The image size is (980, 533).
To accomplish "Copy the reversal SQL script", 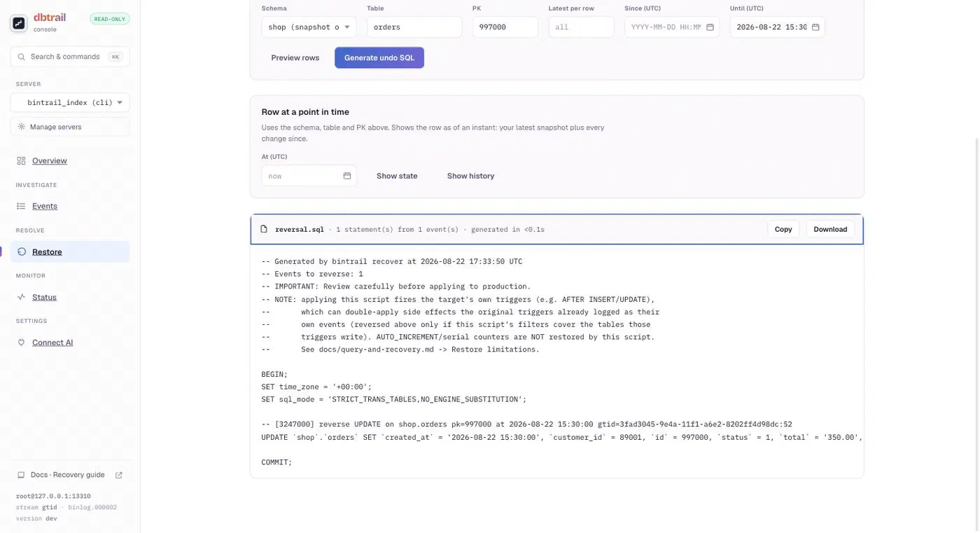I will (783, 229).
